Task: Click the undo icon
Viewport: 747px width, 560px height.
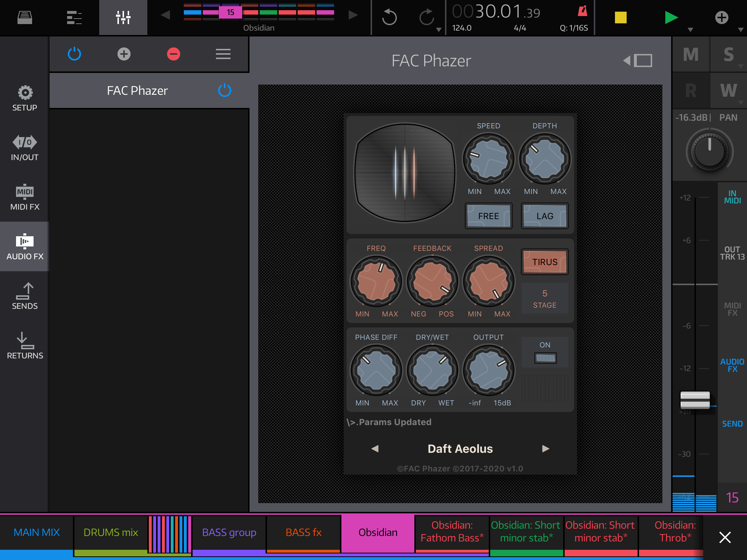Action: pyautogui.click(x=389, y=17)
